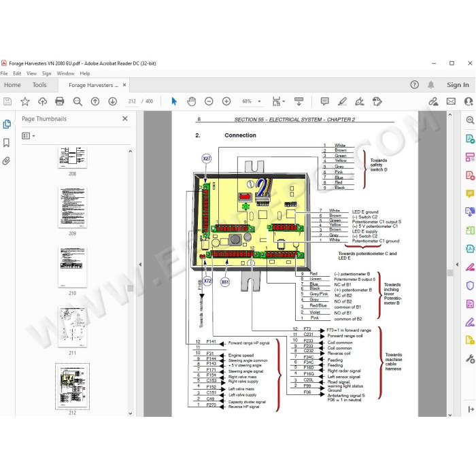The height and width of the screenshot is (476, 476).
Task: Click document scrollbar down arrow
Action: tap(450, 415)
